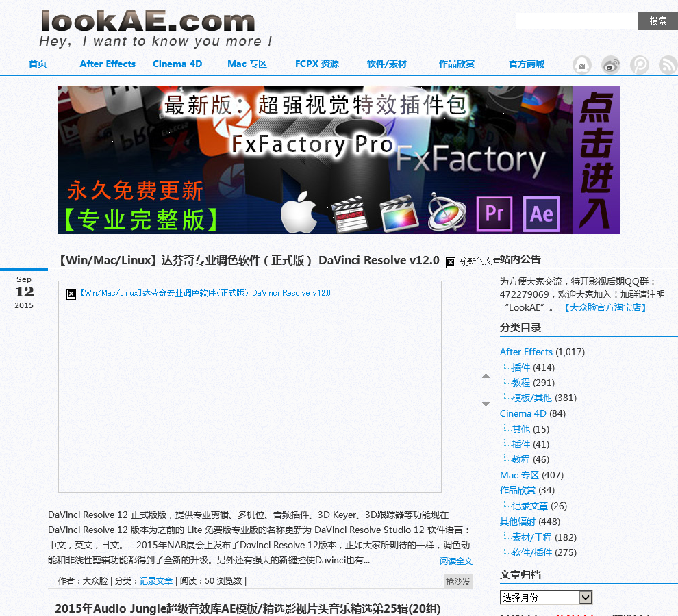Open the 2015年Audio Jungle post title
678x616 pixels.
pyautogui.click(x=248, y=608)
